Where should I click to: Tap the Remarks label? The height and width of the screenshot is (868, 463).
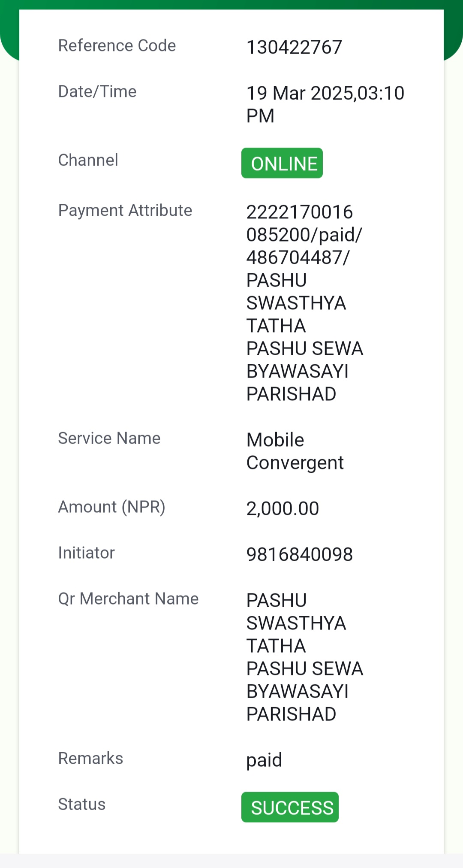coord(90,758)
